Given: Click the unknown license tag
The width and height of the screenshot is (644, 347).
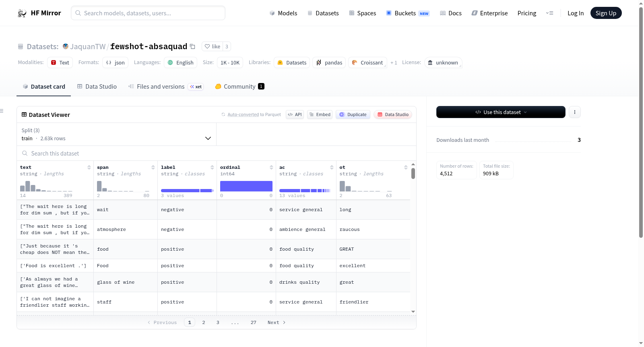Looking at the screenshot, I should (x=443, y=62).
